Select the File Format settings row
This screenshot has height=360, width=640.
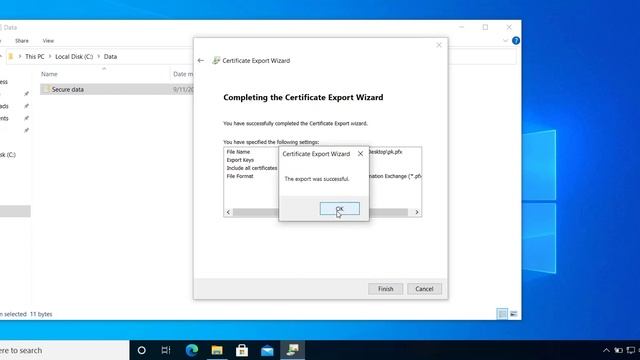coord(240,176)
